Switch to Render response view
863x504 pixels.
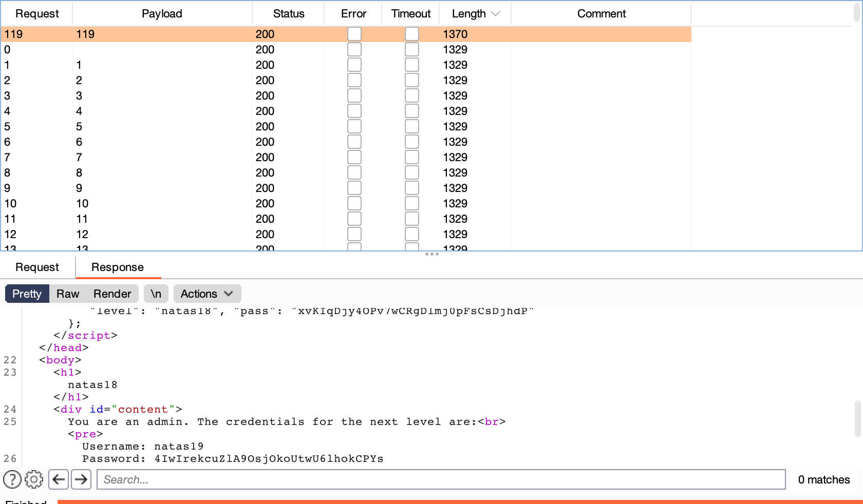coord(112,294)
